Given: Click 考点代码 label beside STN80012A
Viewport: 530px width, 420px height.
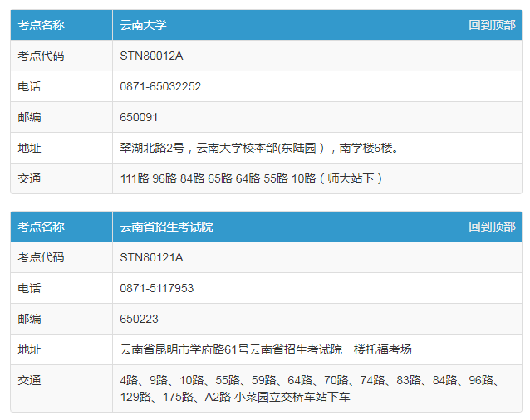Looking at the screenshot, I should [41, 56].
